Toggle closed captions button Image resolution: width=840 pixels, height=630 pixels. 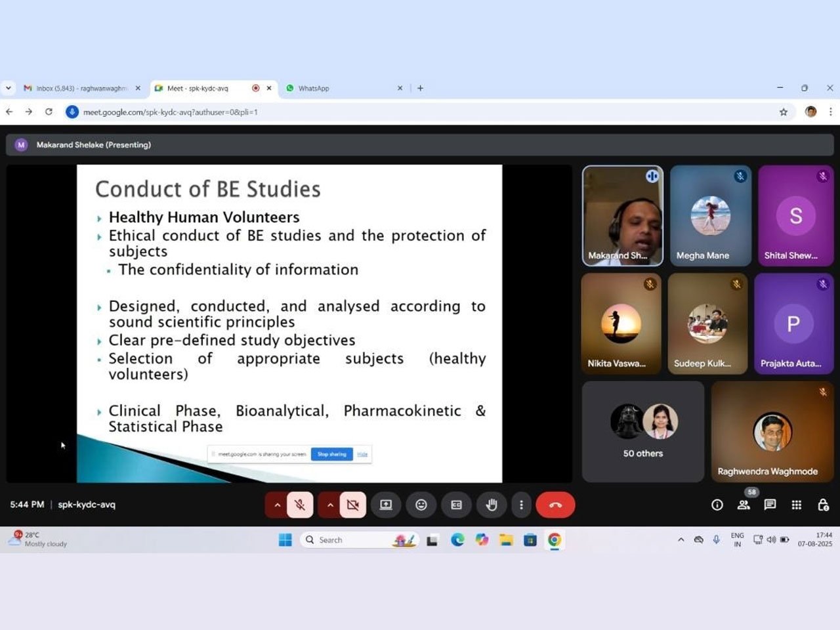[x=456, y=505]
